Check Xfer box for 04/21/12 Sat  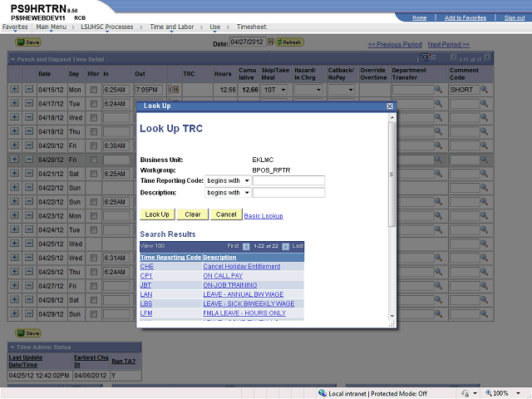[94, 174]
